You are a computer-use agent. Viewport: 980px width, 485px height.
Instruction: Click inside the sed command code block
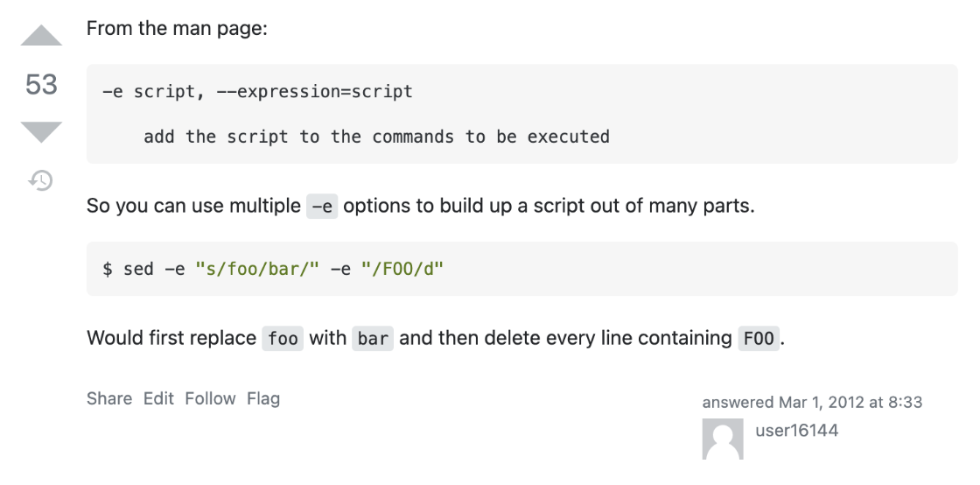[521, 269]
